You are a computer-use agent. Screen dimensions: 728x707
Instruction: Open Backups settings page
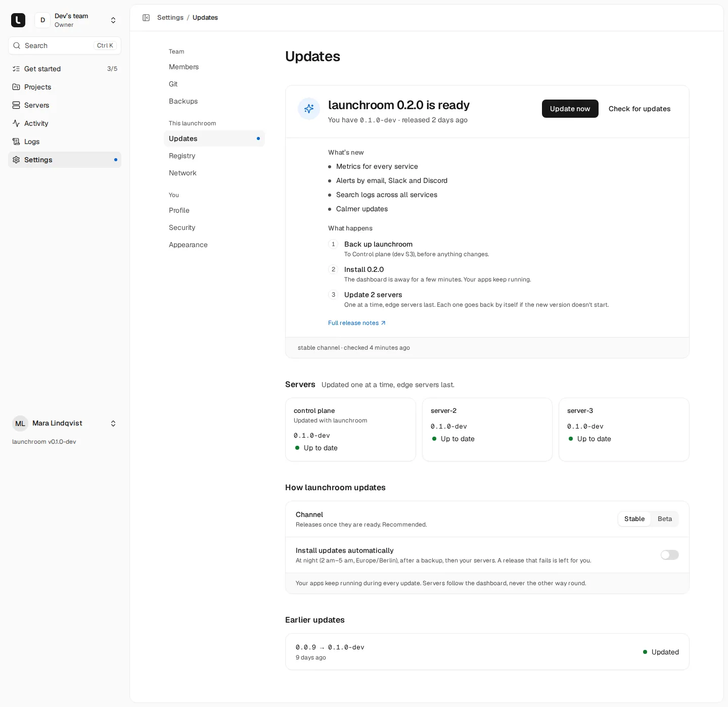[214, 101]
